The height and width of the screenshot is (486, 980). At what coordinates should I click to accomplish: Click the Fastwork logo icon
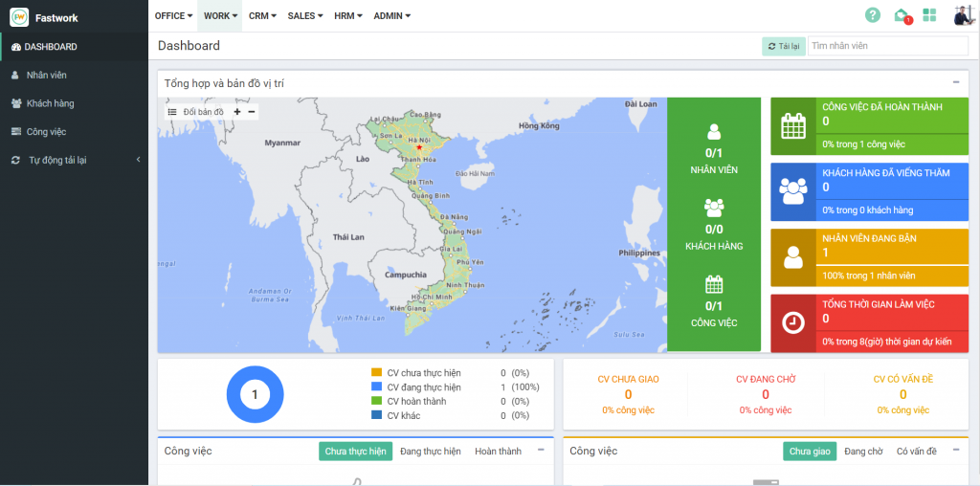pos(19,17)
